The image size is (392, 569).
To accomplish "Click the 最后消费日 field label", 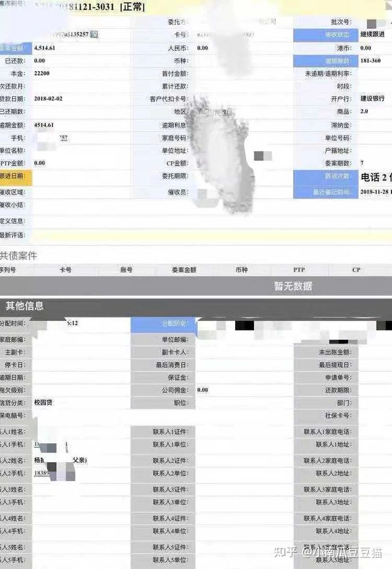I will click(172, 365).
